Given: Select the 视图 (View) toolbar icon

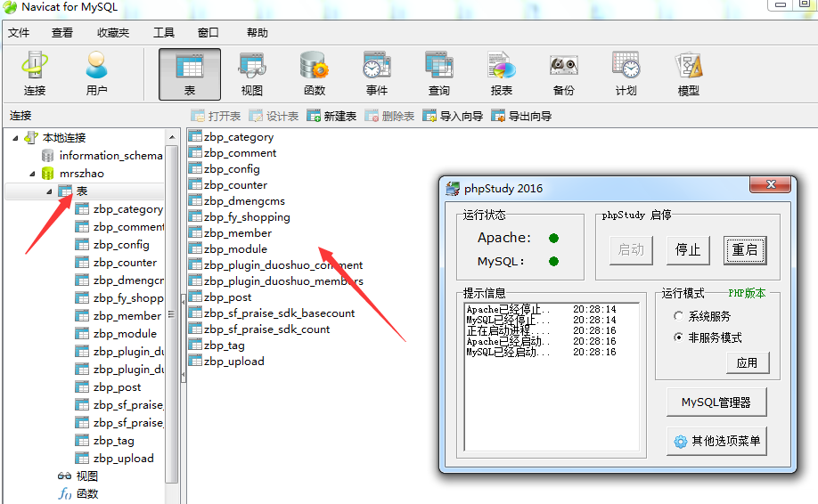Looking at the screenshot, I should (x=252, y=73).
